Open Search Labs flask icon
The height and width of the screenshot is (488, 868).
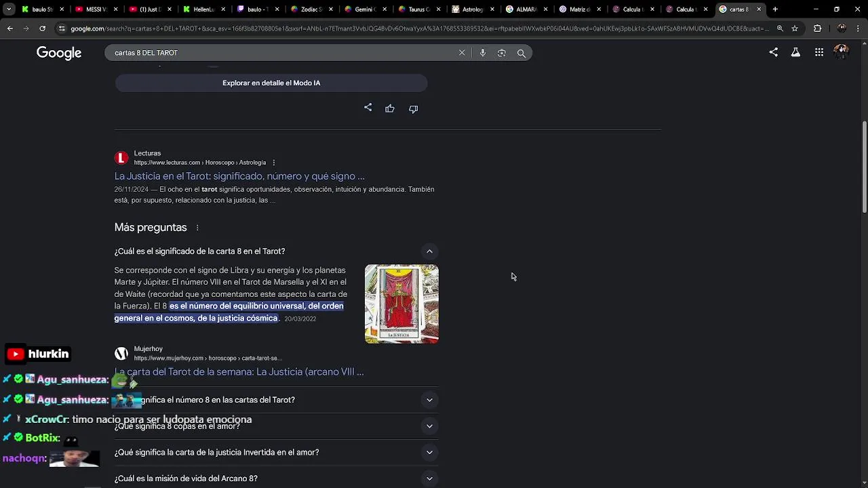[795, 52]
